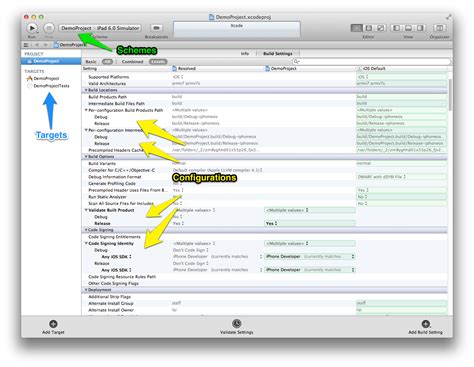Go forward with the jump bar arrow
This screenshot has width=474, height=367.
click(45, 45)
